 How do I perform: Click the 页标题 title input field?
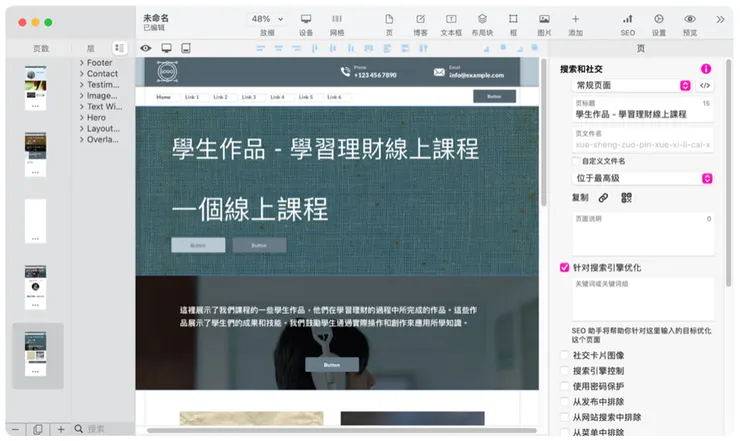(x=642, y=110)
